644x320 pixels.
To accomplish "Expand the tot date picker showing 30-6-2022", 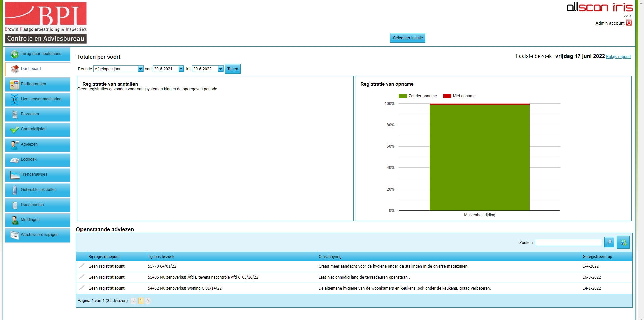I will (220, 69).
